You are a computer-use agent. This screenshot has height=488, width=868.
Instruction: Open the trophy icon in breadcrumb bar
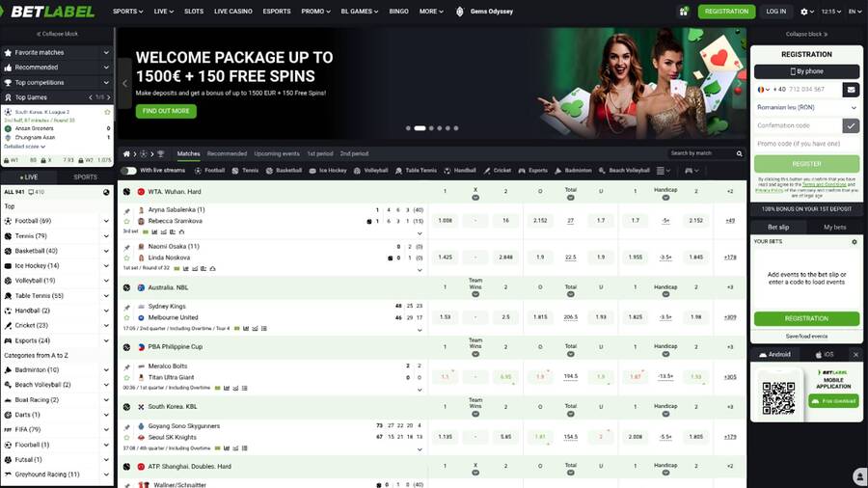160,153
